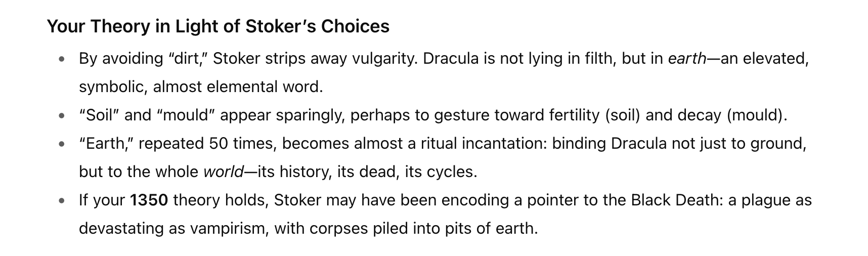Click the second bullet point marker
Screen dimensions: 868x256
tap(62, 116)
